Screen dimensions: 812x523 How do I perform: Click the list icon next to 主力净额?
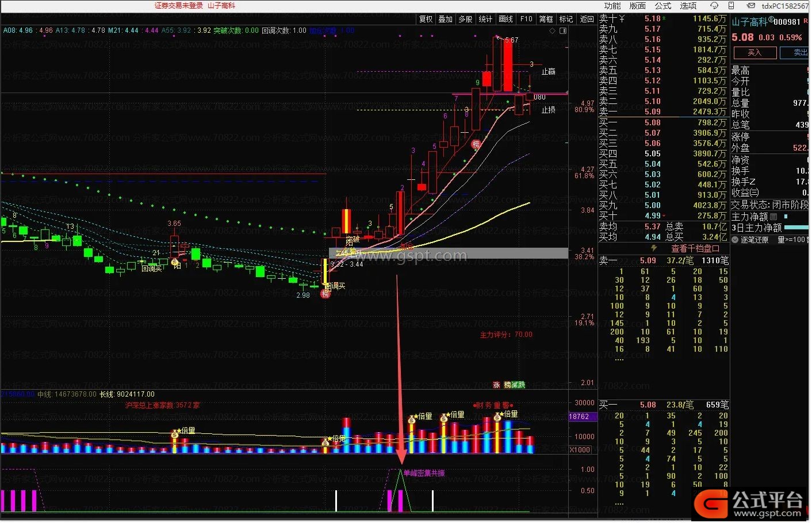tap(773, 217)
